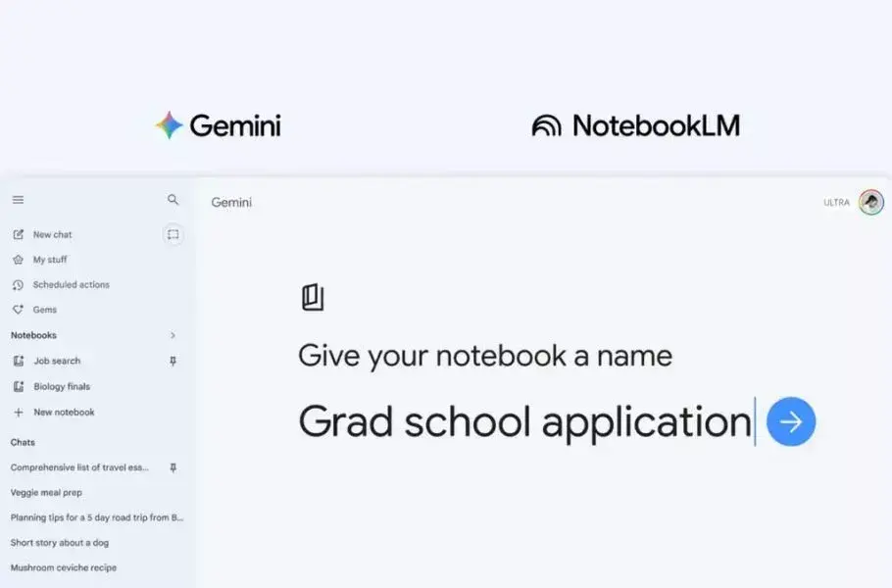Submit the name with the blue arrow button

coord(790,421)
